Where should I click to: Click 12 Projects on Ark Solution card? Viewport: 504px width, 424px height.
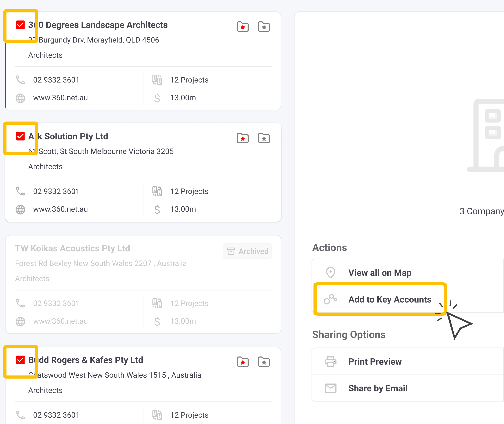pyautogui.click(x=189, y=191)
